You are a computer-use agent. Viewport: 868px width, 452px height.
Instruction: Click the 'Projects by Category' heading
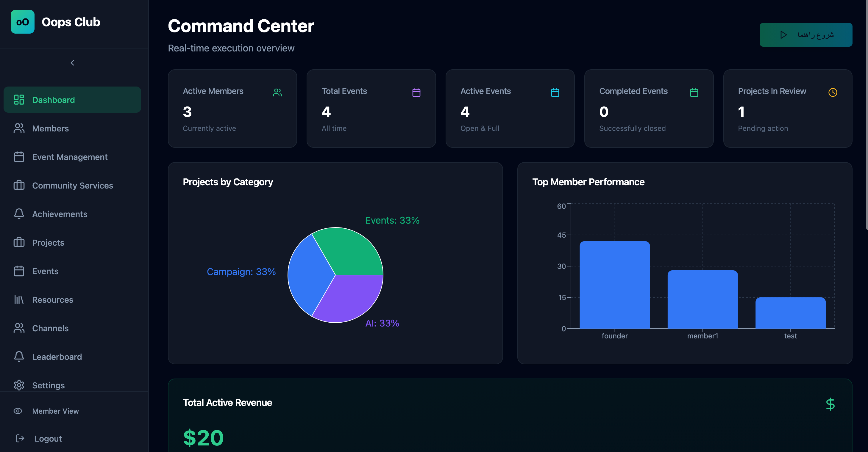[x=228, y=182]
